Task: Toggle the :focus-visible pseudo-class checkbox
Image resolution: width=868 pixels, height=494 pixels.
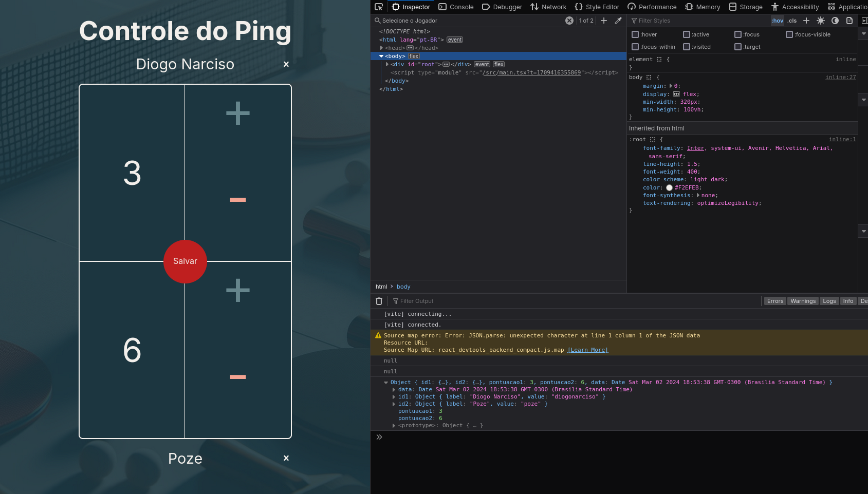Action: coord(789,34)
